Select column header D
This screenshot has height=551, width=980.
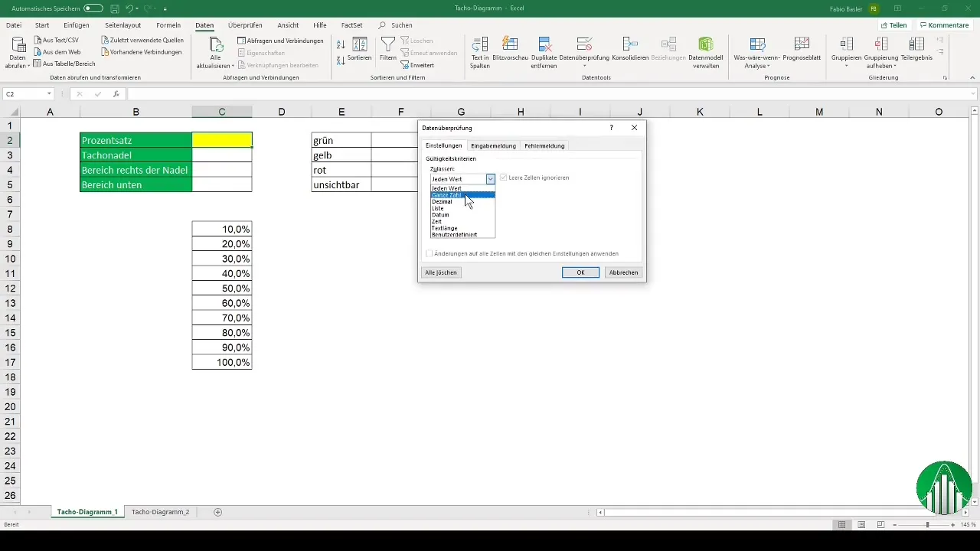[x=282, y=112]
